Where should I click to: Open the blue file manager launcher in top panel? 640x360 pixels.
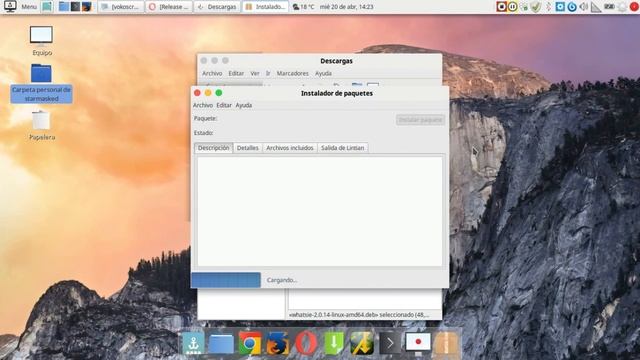pos(64,7)
